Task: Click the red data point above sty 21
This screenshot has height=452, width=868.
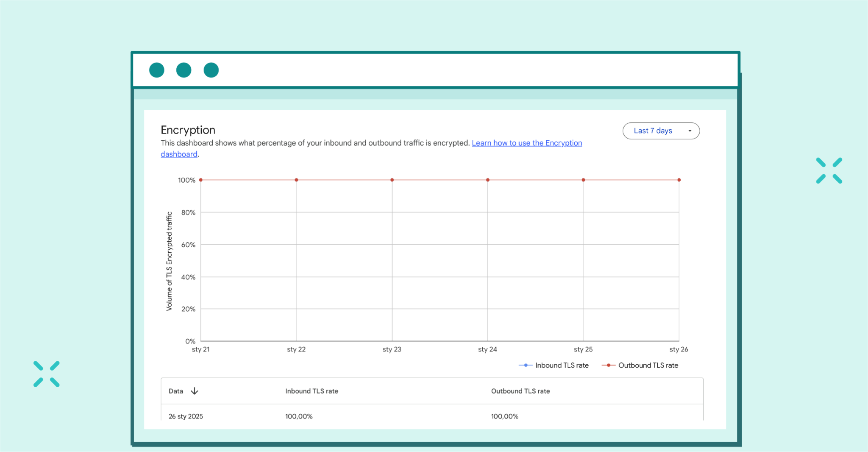Action: pos(200,179)
